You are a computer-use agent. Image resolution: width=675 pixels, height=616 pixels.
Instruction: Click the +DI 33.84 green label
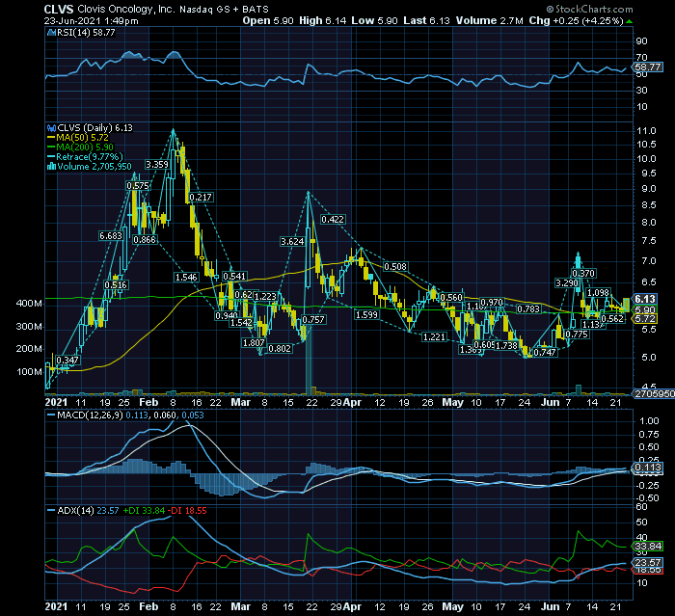(144, 511)
